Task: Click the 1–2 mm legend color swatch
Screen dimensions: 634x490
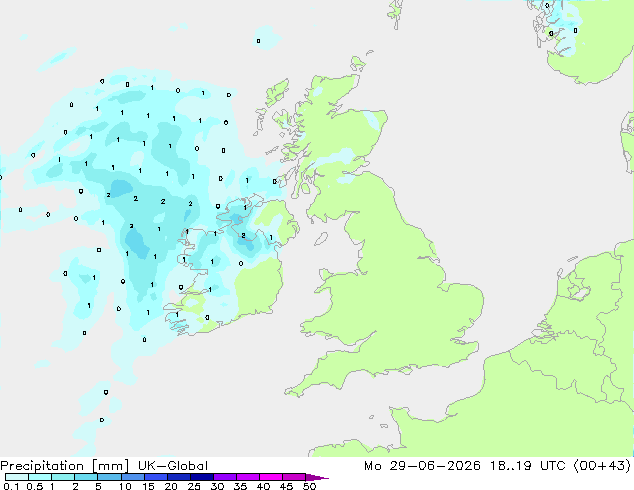Action: (63, 477)
